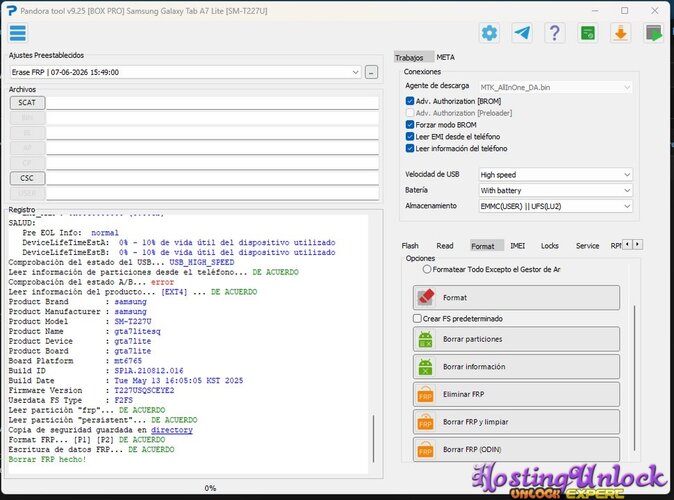Viewport: 674px width, 500px height.
Task: Click the log value "T227USQSCEYE2"
Action: point(144,390)
